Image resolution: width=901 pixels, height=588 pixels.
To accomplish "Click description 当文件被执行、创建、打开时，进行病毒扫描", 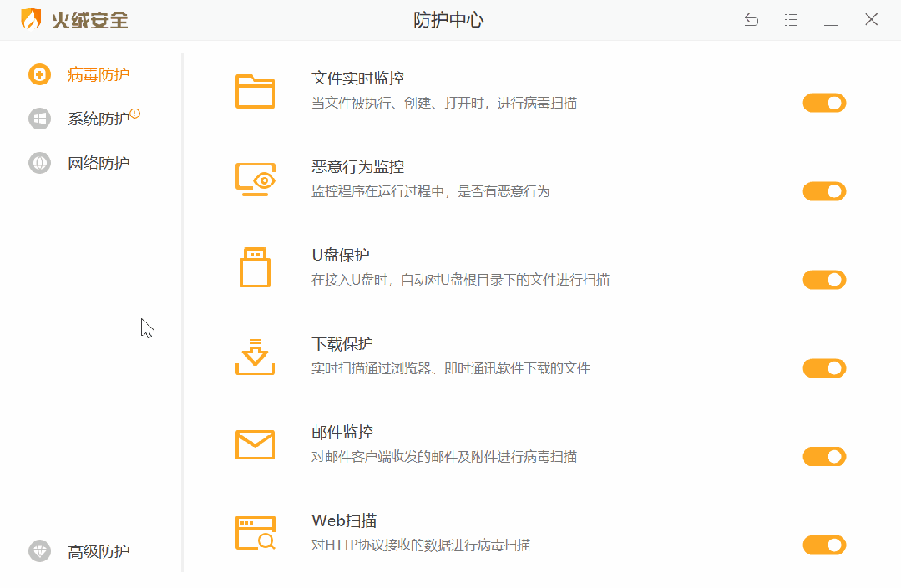I will [x=444, y=104].
